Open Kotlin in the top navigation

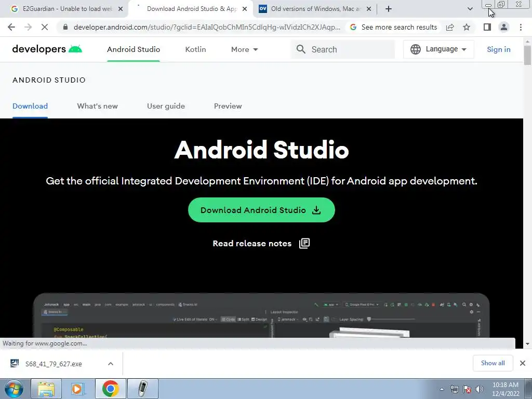click(x=195, y=49)
